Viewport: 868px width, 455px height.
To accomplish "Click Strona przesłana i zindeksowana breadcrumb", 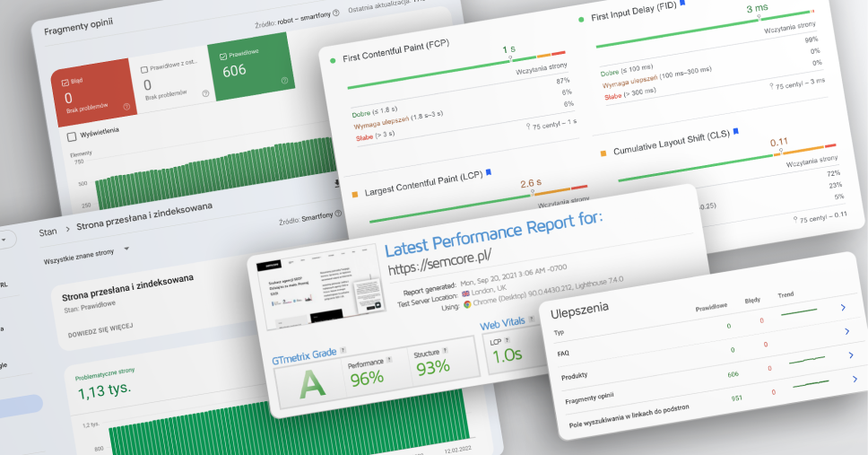I will pos(144,216).
